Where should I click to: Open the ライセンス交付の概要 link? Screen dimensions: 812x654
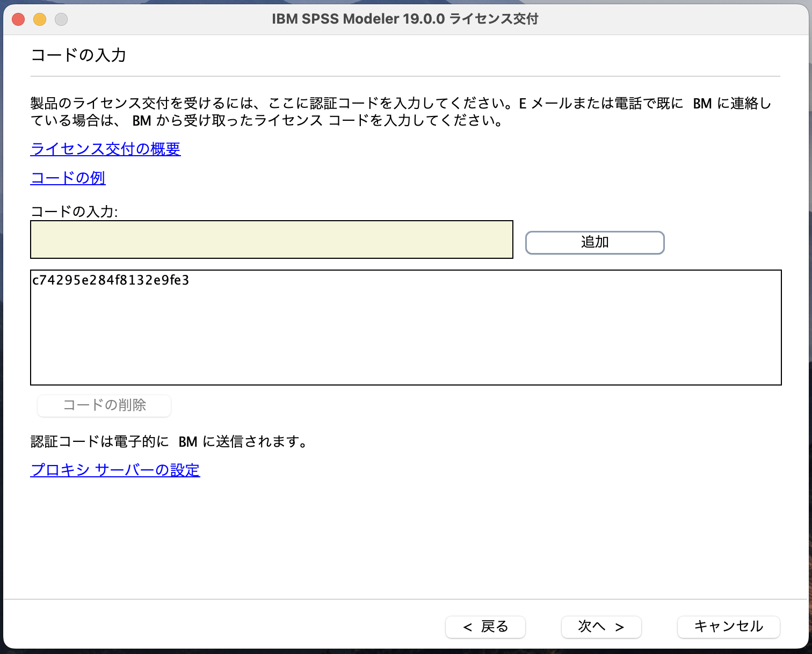tap(105, 149)
